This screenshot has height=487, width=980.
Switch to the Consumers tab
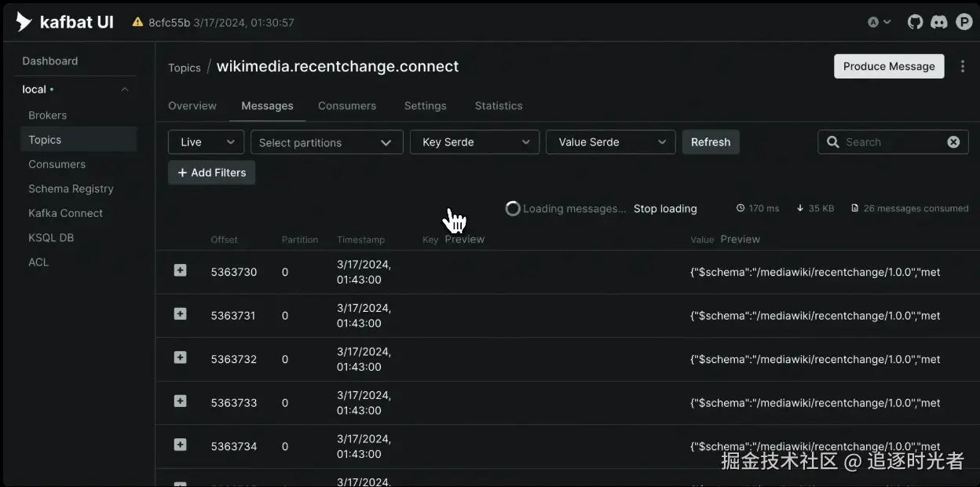pyautogui.click(x=347, y=106)
